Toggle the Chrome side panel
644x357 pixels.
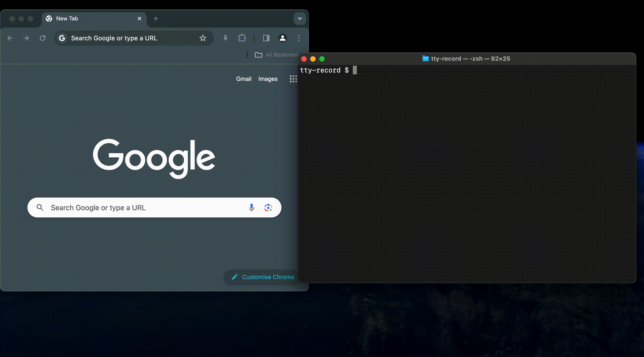(266, 38)
